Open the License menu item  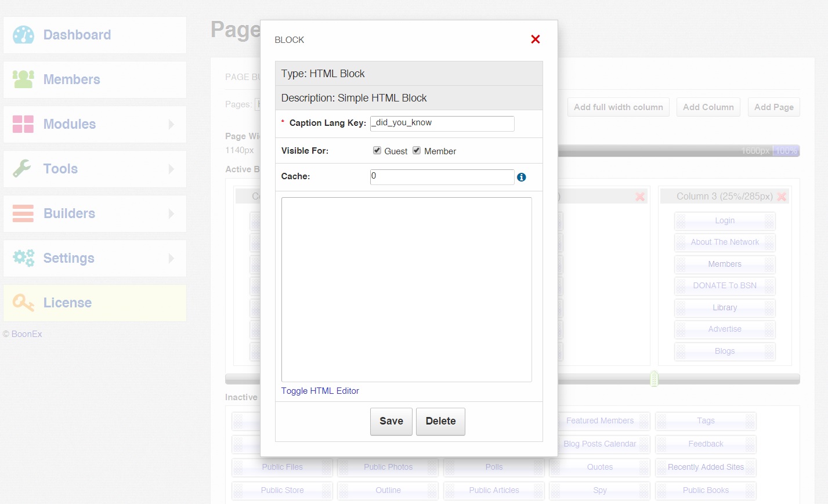(67, 303)
